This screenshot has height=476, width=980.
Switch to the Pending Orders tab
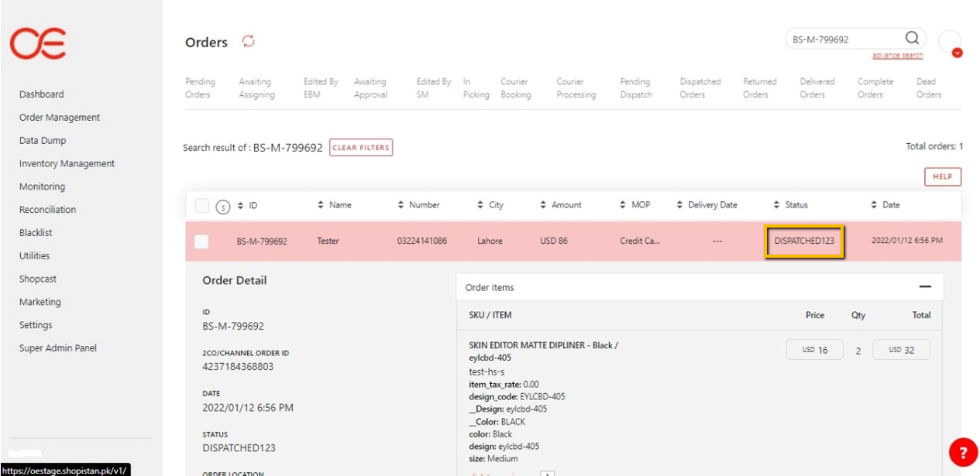tap(200, 88)
